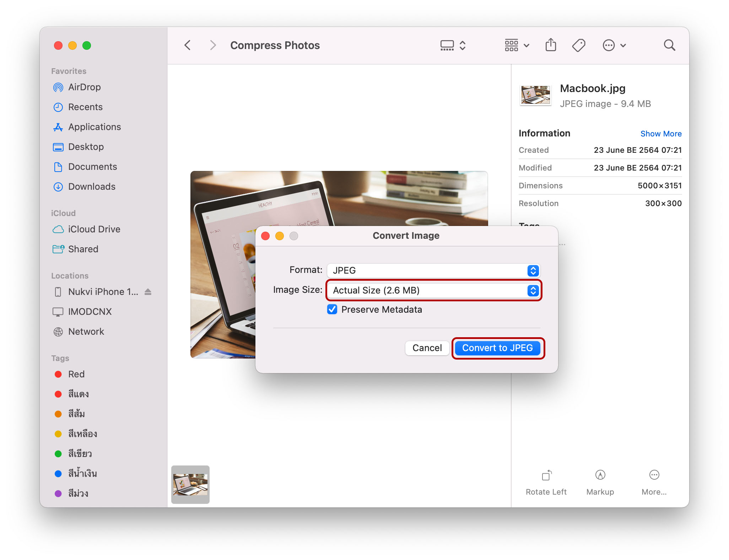
Task: Open Markup tool in preview pane
Action: point(600,475)
